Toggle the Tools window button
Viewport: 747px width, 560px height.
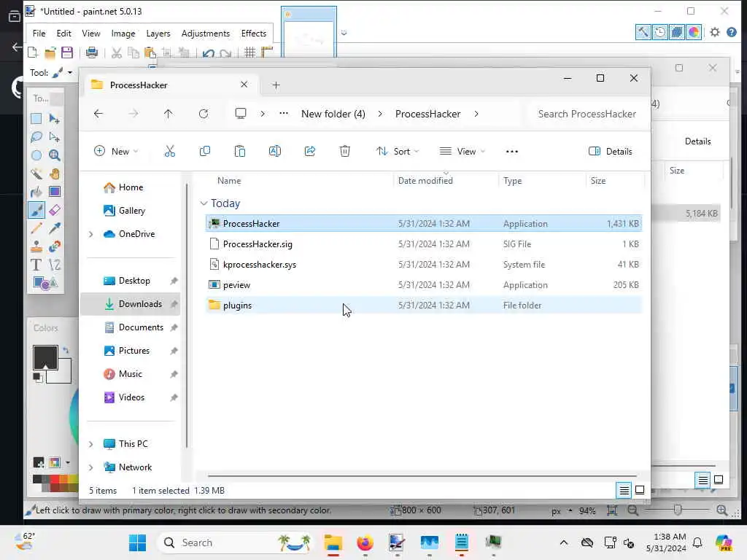643,32
